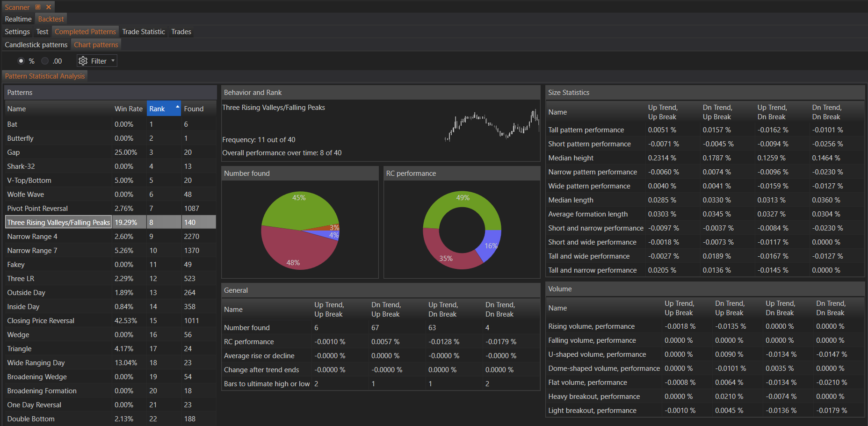Image resolution: width=868 pixels, height=426 pixels.
Task: Click the gear icon beside Filter
Action: click(x=83, y=61)
